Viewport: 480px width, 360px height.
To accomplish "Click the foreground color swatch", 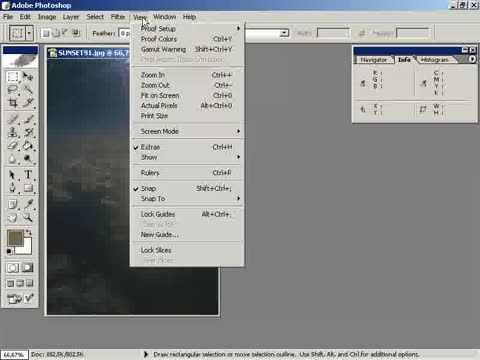I will coord(15,238).
